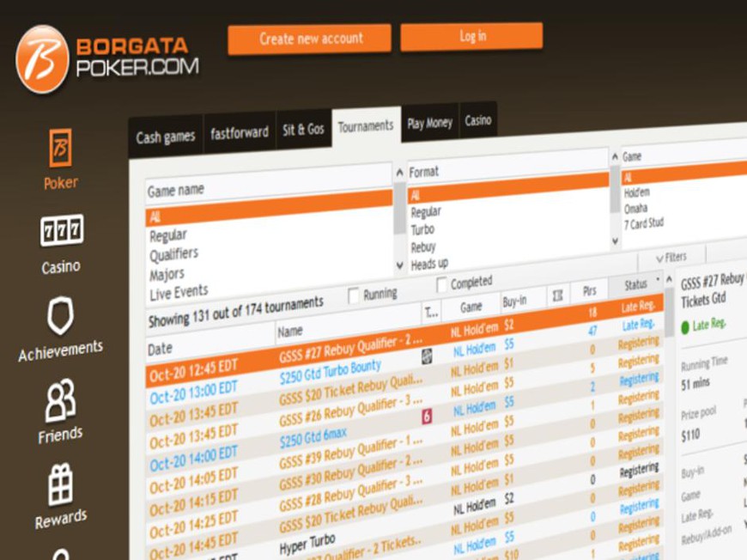
Task: Select the Tournaments tab
Action: pos(366,125)
